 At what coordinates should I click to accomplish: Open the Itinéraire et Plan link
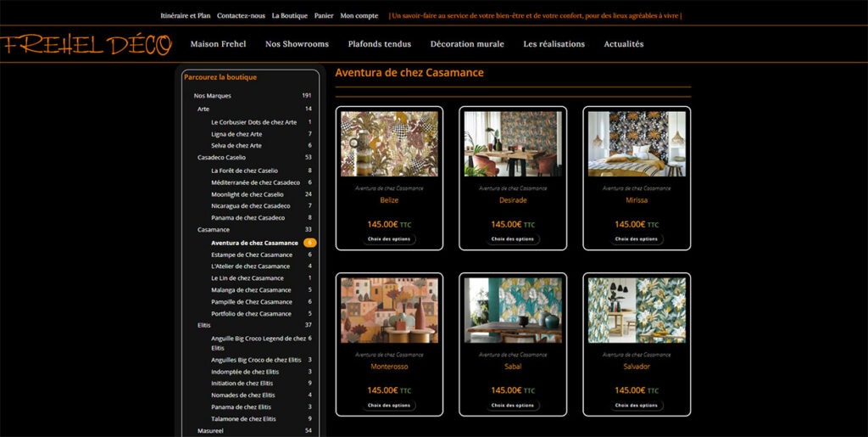[x=186, y=16]
